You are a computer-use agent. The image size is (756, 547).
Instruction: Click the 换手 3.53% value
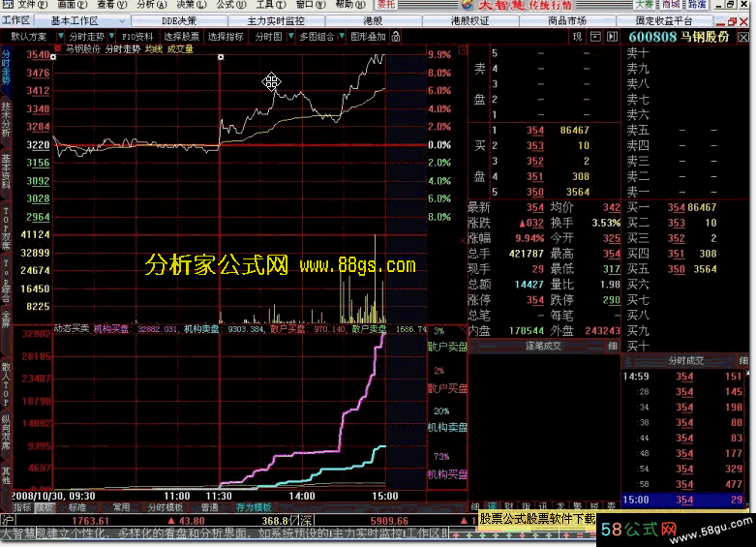606,223
